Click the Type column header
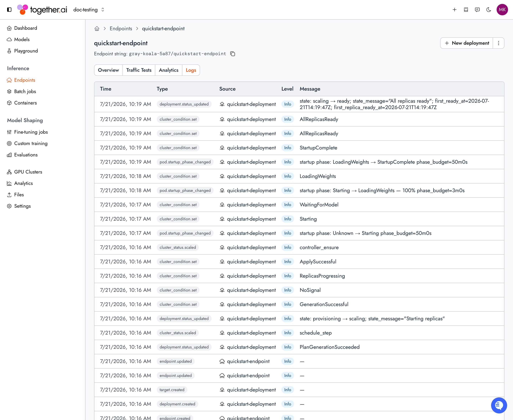Image resolution: width=513 pixels, height=420 pixels. click(x=162, y=89)
